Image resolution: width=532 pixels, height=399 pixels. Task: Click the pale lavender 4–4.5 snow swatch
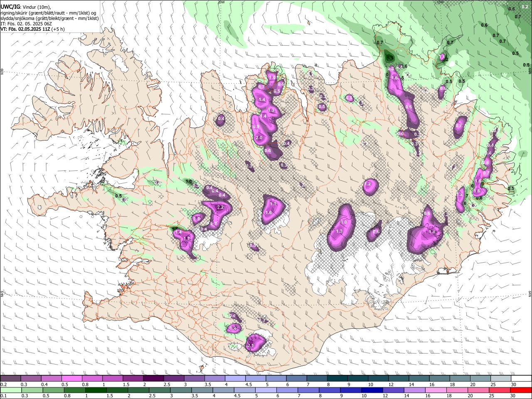click(x=235, y=379)
